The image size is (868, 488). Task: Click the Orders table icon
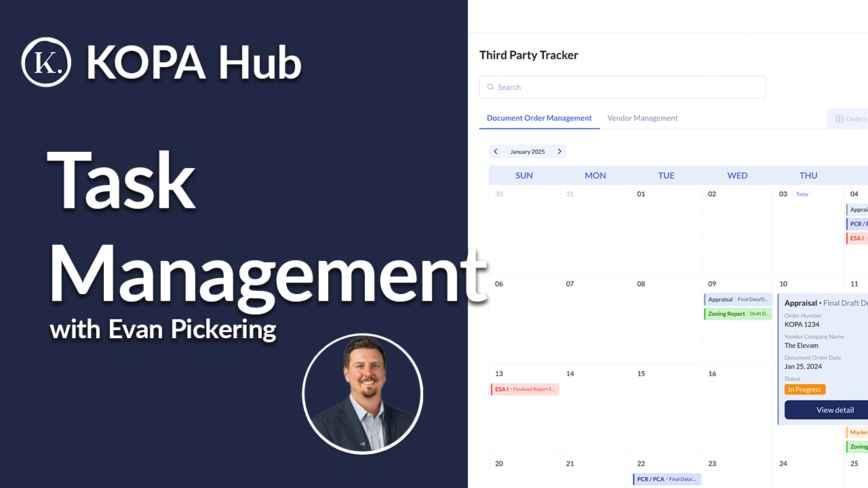click(840, 119)
